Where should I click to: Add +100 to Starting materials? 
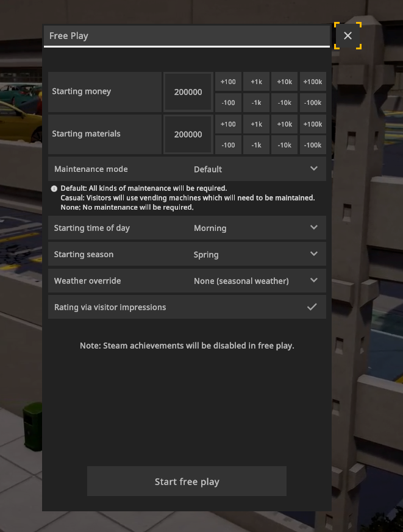pos(228,124)
